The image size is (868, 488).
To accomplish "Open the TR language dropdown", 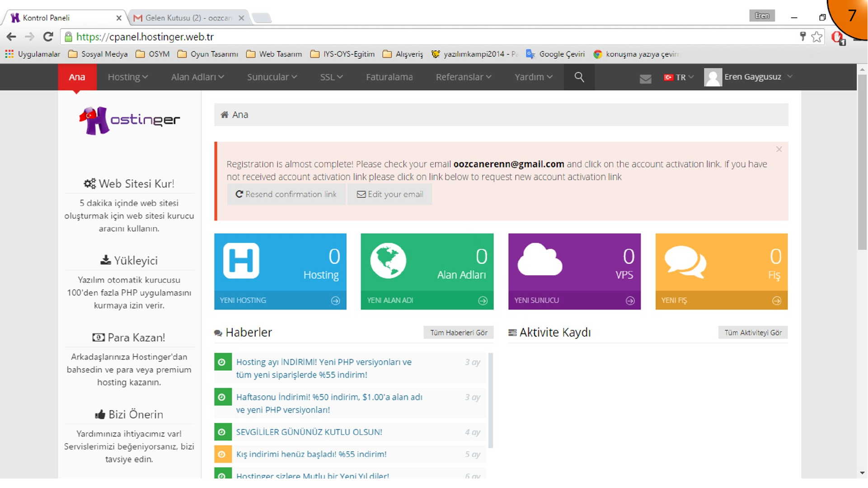I will coord(679,77).
